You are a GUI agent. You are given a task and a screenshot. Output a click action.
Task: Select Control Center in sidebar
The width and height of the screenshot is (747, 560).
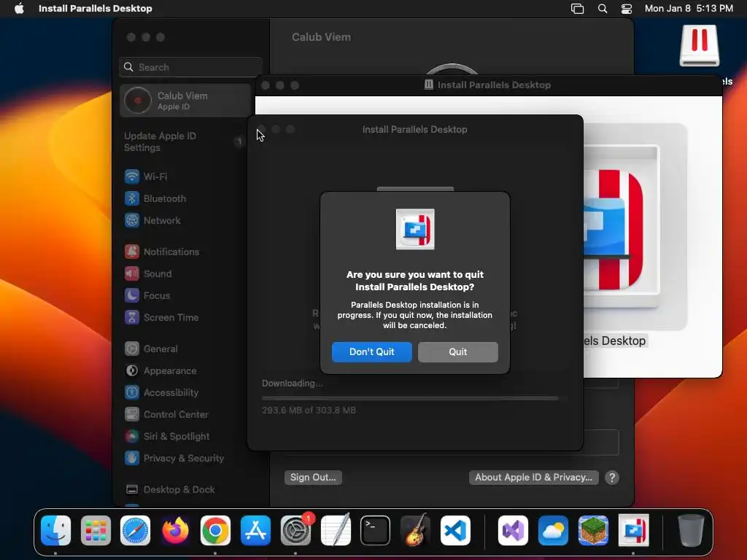166,415
